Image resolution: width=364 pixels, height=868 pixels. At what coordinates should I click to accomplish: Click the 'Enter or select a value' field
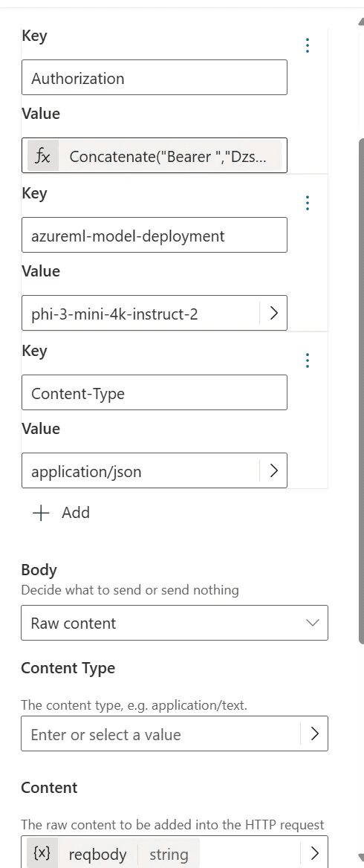(160, 733)
